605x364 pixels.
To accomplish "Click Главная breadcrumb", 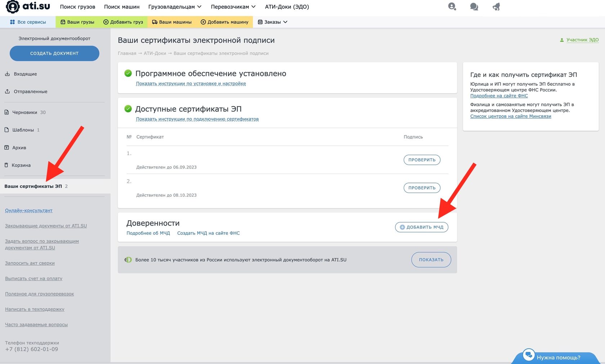I will (x=127, y=53).
